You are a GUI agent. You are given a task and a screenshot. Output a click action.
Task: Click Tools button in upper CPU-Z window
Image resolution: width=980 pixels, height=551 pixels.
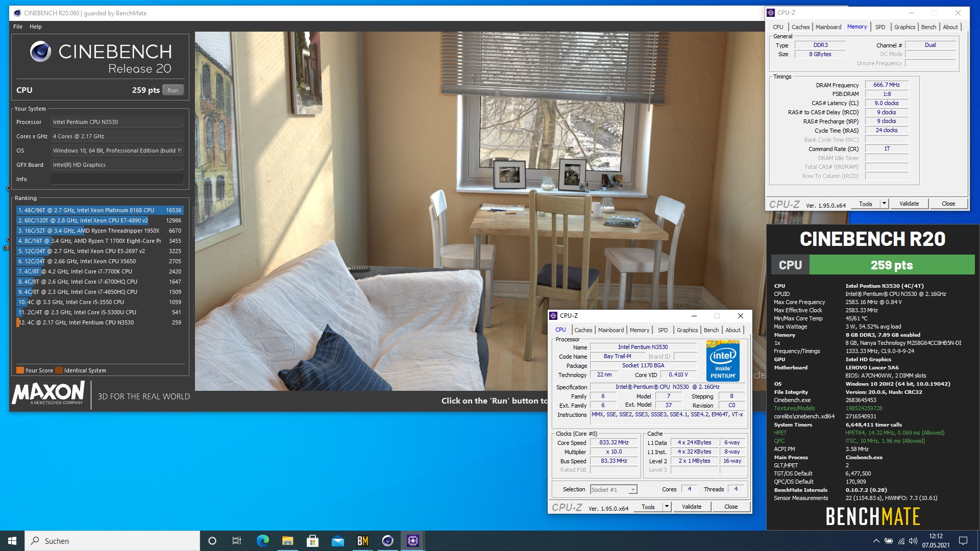click(866, 204)
